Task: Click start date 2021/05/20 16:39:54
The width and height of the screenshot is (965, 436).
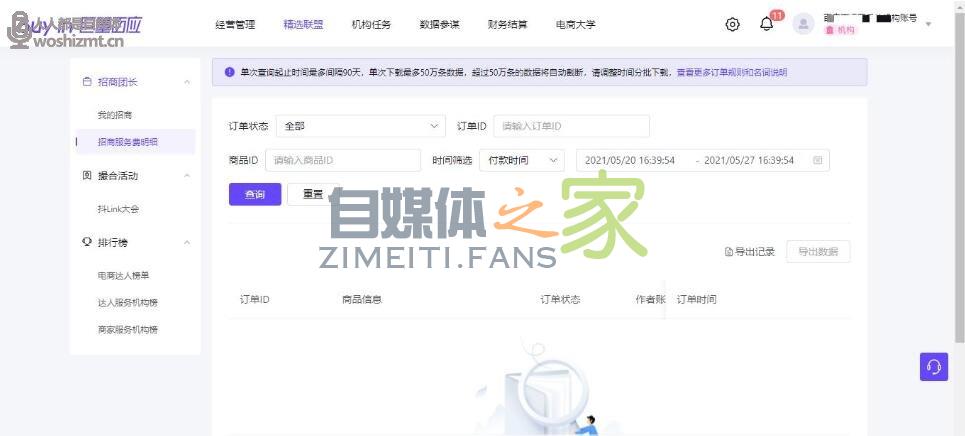Action: coord(630,160)
